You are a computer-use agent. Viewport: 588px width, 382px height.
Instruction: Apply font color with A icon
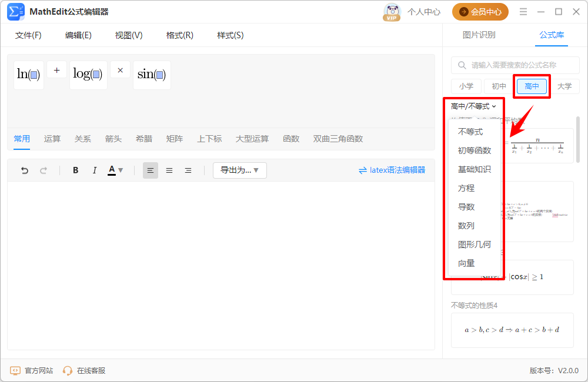coord(112,170)
